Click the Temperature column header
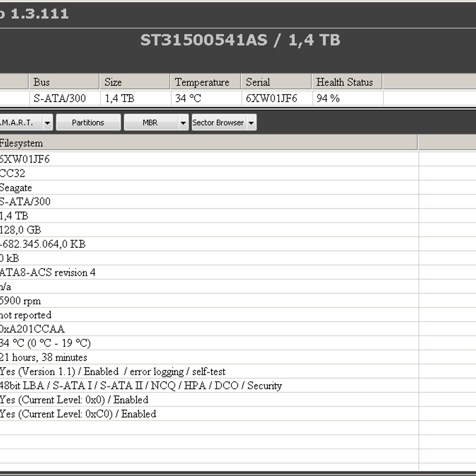 click(206, 82)
